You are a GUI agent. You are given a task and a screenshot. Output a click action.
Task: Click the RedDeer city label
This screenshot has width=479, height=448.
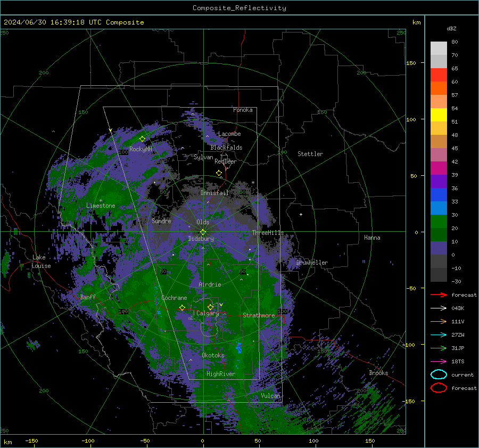(x=226, y=161)
